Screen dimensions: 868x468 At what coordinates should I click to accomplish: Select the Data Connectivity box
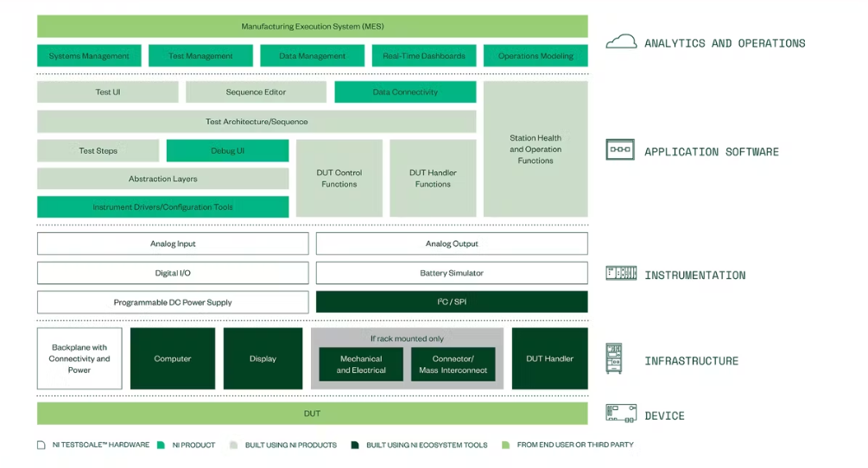405,92
